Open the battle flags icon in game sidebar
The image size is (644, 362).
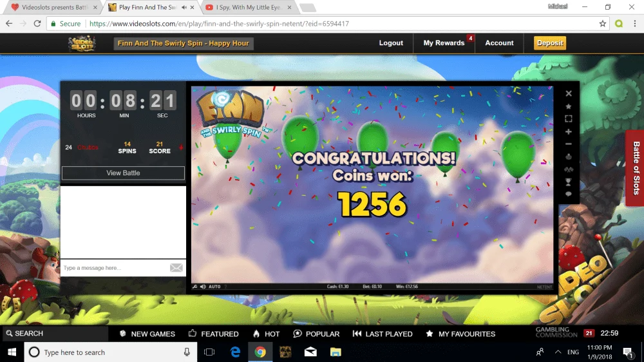569,169
